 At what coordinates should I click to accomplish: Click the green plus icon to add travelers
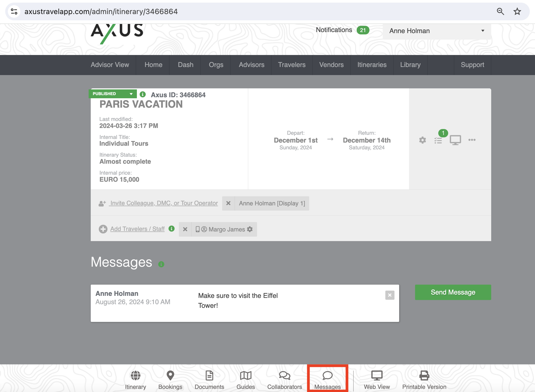(103, 229)
